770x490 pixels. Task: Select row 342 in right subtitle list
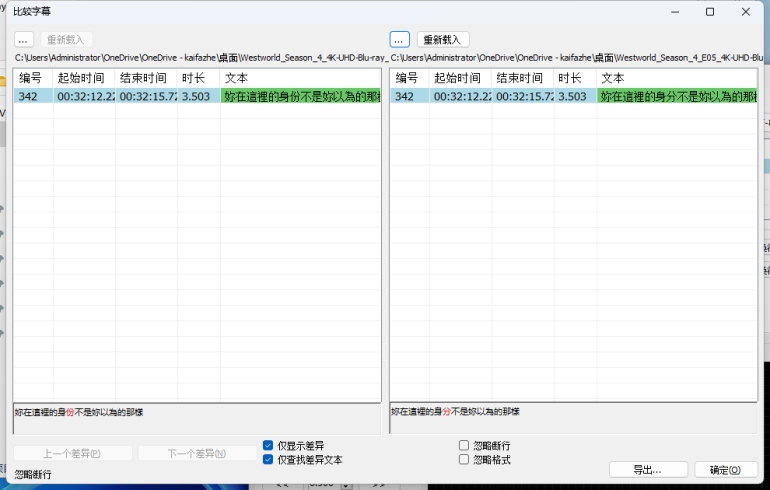tap(574, 96)
